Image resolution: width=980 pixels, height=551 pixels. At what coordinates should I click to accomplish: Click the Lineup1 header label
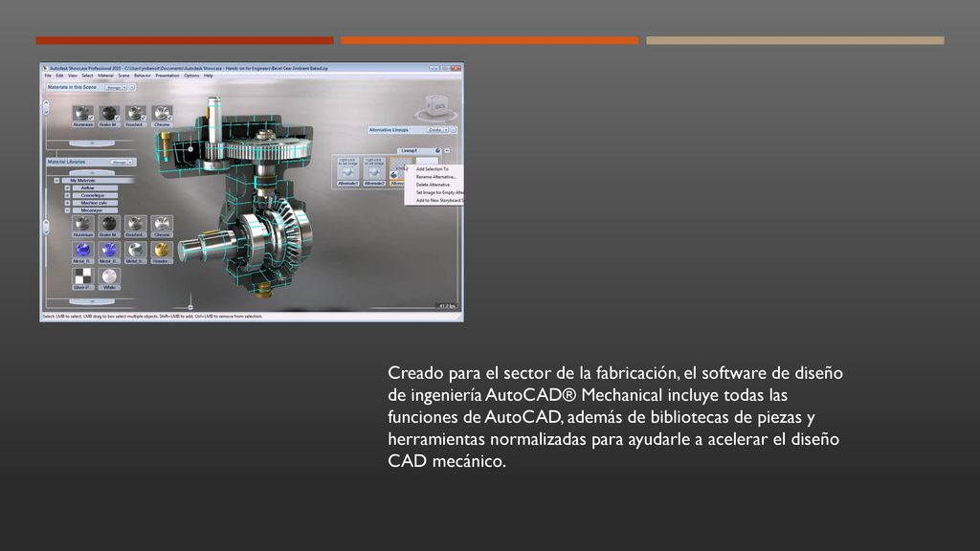click(x=410, y=150)
